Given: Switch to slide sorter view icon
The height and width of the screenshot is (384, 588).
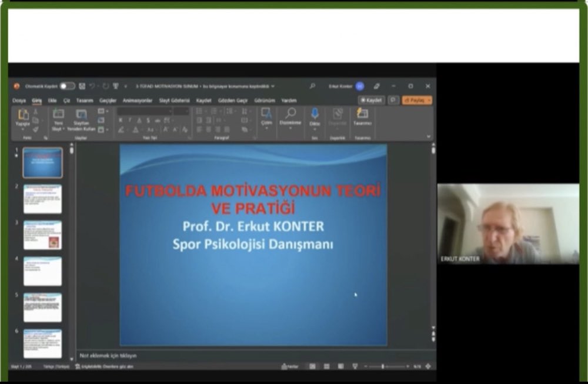Looking at the screenshot, I should tap(326, 366).
